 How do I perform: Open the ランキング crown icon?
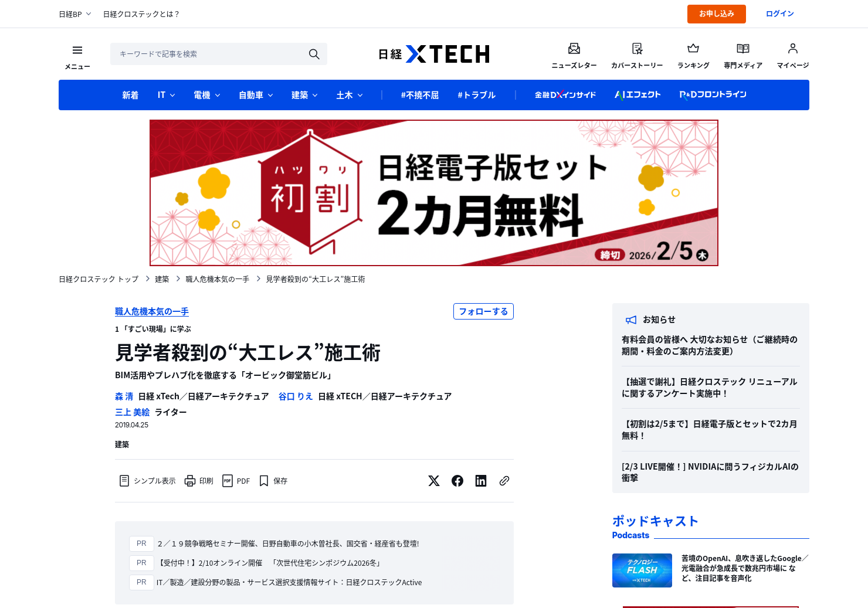[693, 49]
